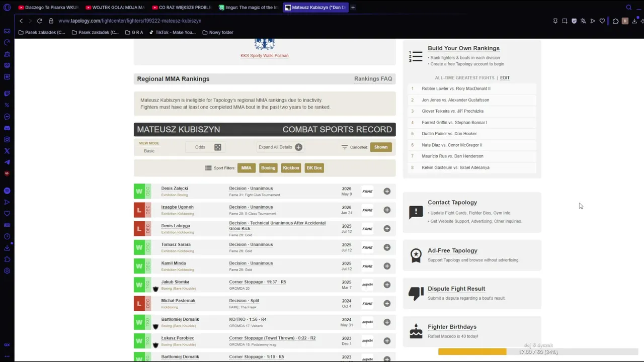Open the Contact Tapology link
Viewport: 644px width, 362px height.
(x=452, y=203)
